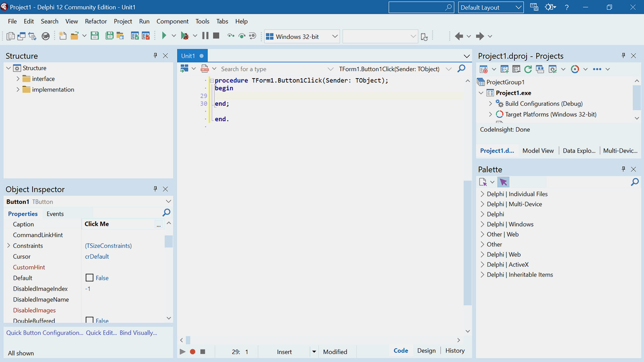Select the Palette arrow pointer tool
The height and width of the screenshot is (362, 644).
point(503,182)
